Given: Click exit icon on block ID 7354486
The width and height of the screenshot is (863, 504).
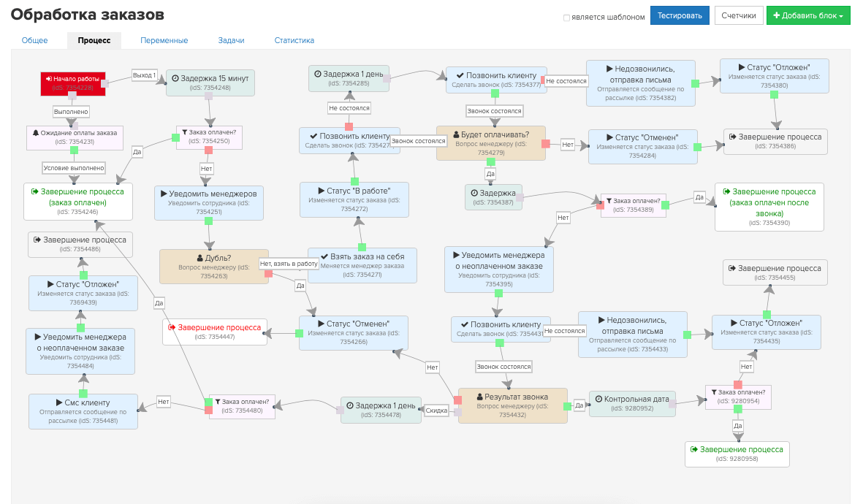Looking at the screenshot, I should [x=37, y=240].
